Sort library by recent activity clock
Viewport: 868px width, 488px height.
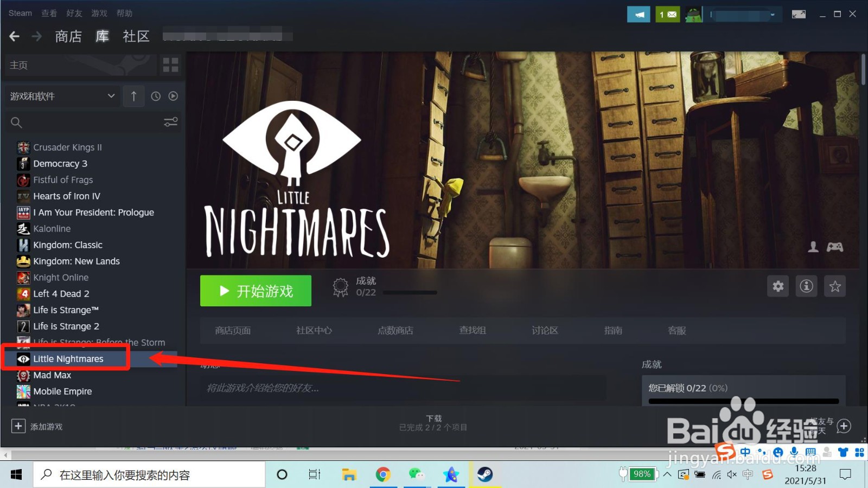point(156,96)
